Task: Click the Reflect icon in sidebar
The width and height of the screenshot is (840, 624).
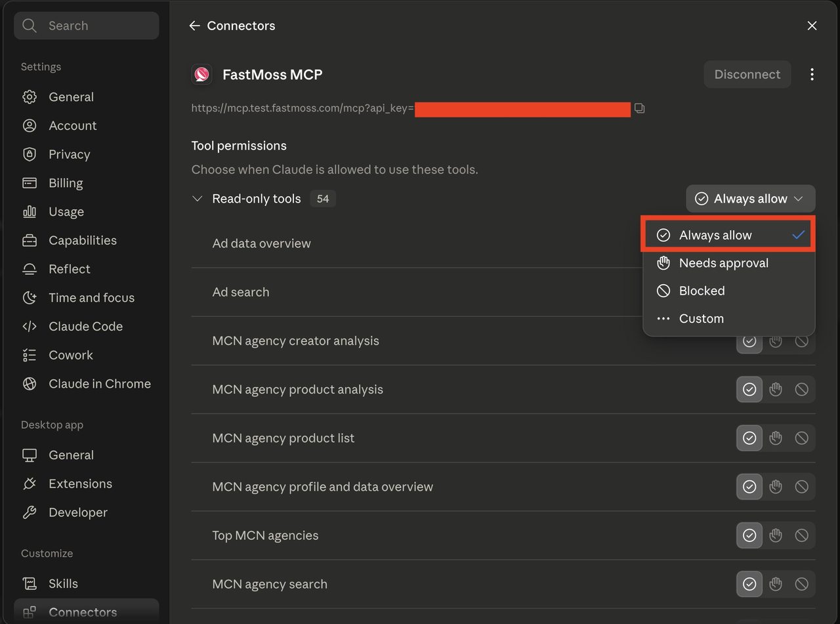Action: 30,269
